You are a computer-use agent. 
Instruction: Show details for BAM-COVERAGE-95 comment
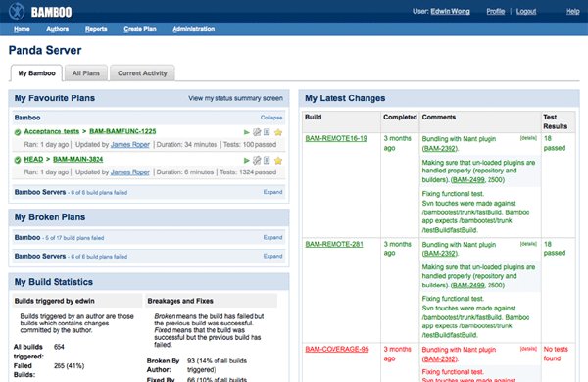(x=528, y=349)
